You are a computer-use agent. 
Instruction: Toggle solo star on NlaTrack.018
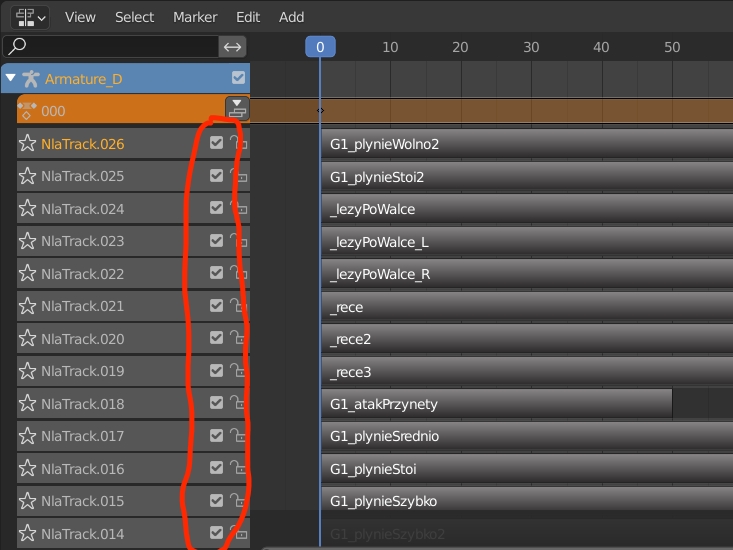point(28,403)
